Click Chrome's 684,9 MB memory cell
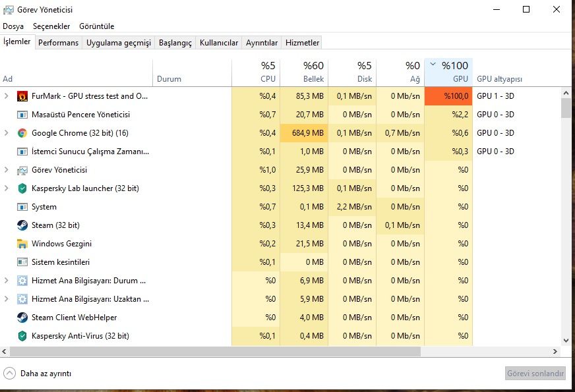The image size is (575, 392). click(x=304, y=133)
